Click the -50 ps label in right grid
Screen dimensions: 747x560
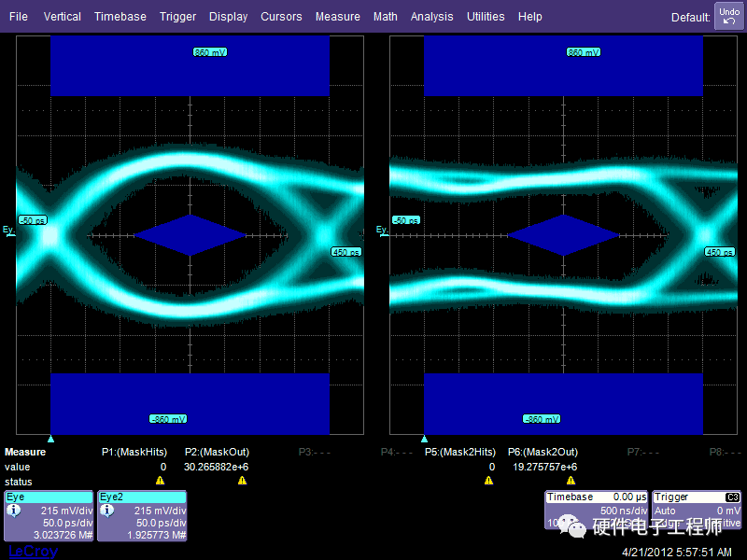click(x=406, y=220)
